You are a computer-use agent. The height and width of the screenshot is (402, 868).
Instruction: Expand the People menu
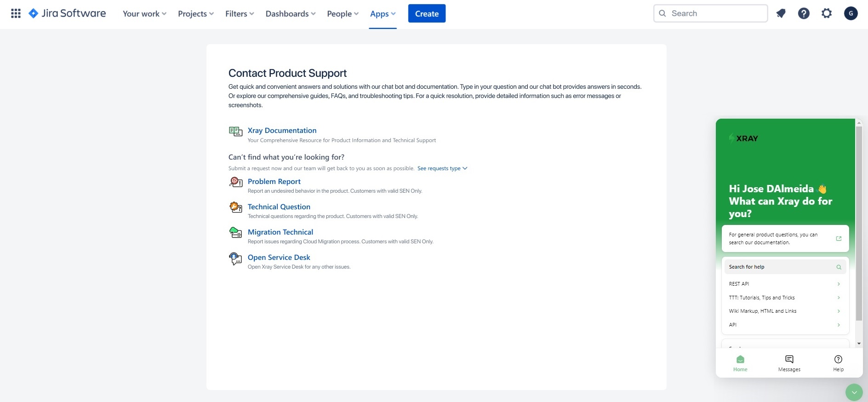pyautogui.click(x=343, y=14)
